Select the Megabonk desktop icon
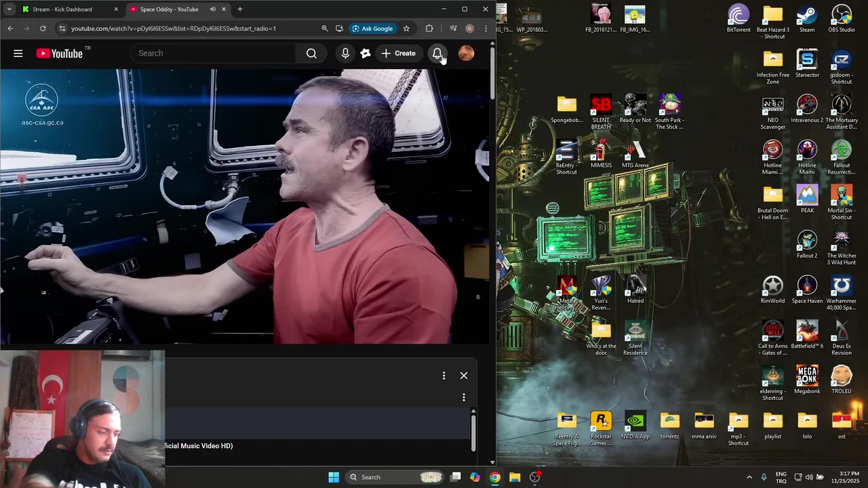The image size is (868, 488). [807, 380]
